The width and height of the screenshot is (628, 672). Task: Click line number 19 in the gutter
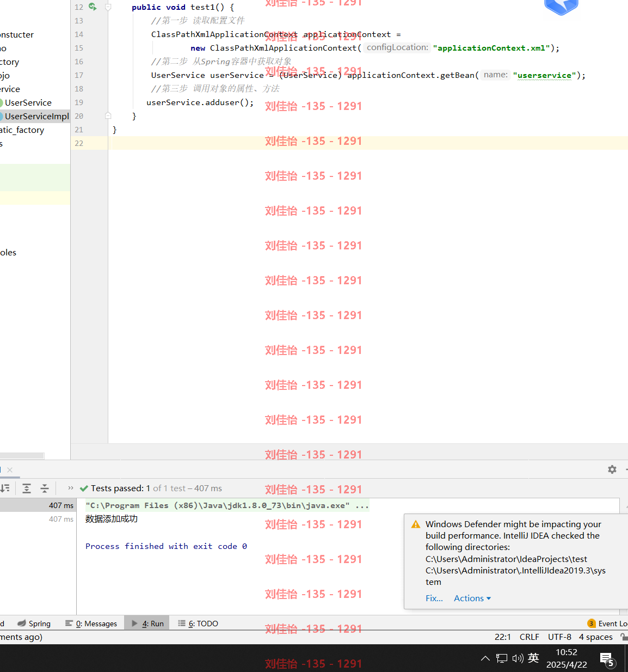click(79, 102)
